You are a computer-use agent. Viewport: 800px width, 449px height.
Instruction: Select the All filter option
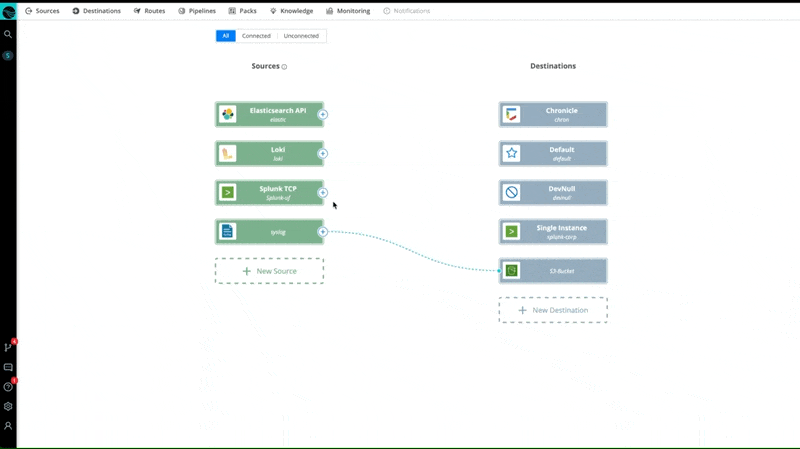click(226, 36)
